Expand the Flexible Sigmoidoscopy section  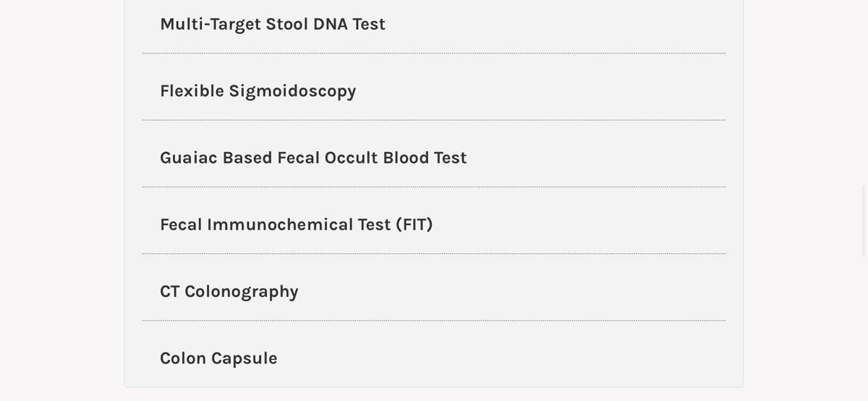[258, 90]
